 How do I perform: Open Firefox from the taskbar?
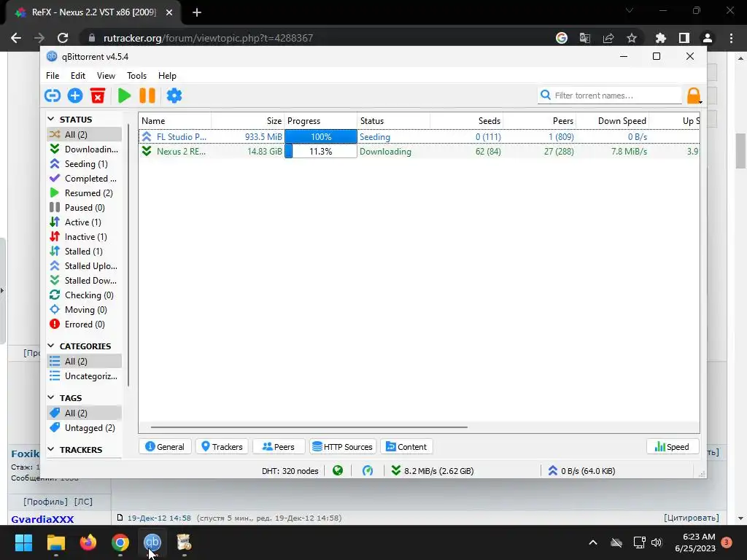(88, 542)
